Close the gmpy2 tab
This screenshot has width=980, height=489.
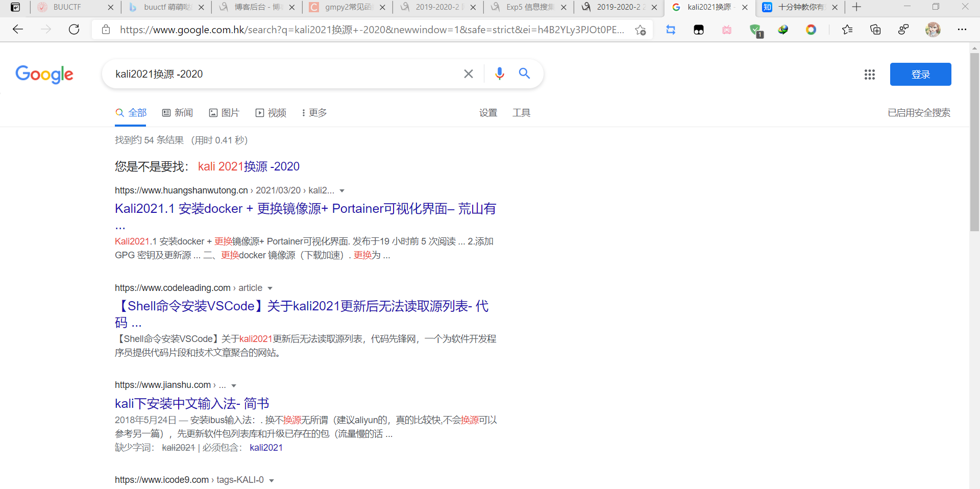click(382, 7)
